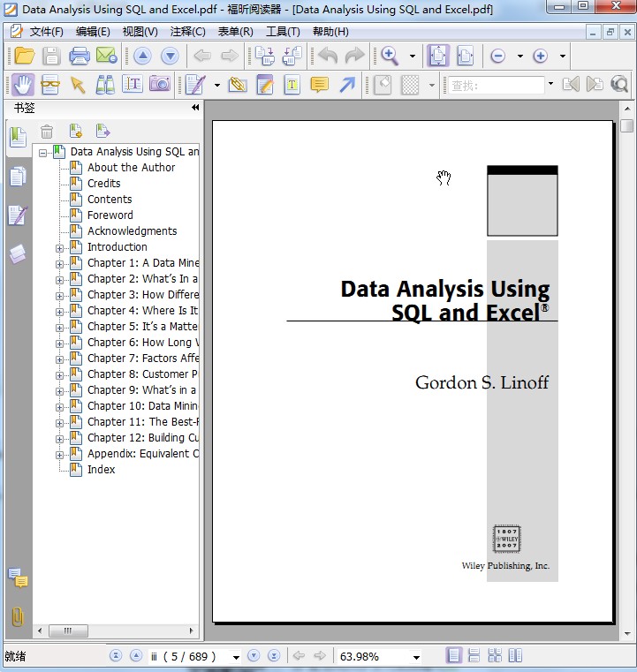The image size is (637, 672).
Task: Click the Zoom Out minus icon
Action: click(x=497, y=56)
